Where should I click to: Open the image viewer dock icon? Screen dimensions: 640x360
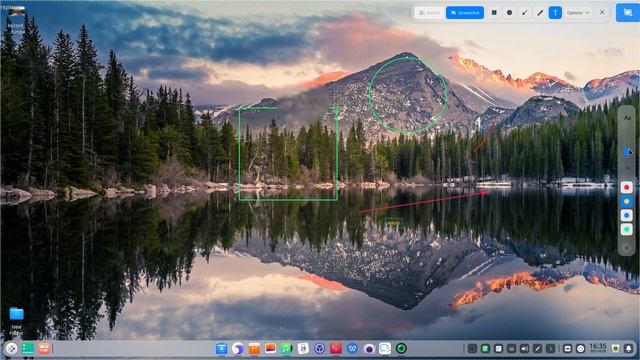pyautogui.click(x=271, y=349)
